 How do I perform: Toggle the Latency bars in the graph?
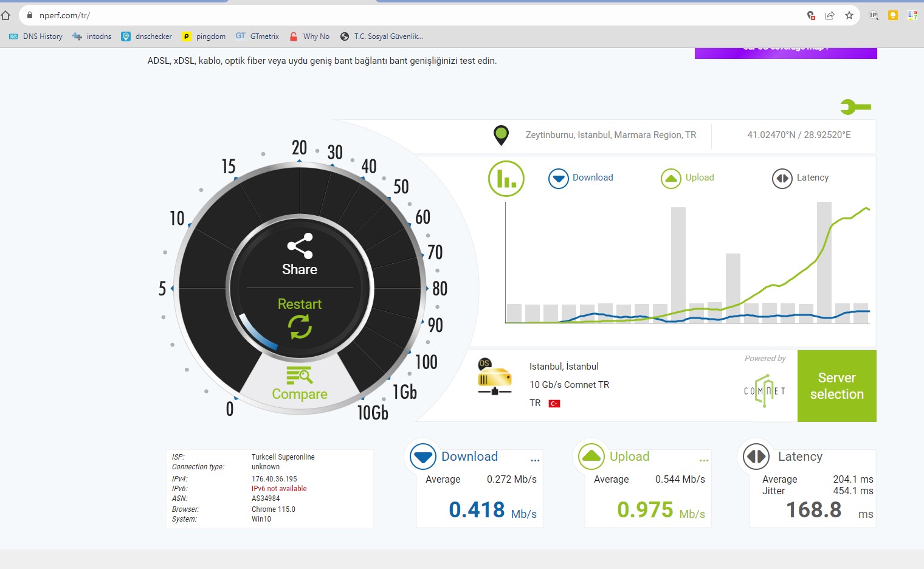tap(782, 178)
